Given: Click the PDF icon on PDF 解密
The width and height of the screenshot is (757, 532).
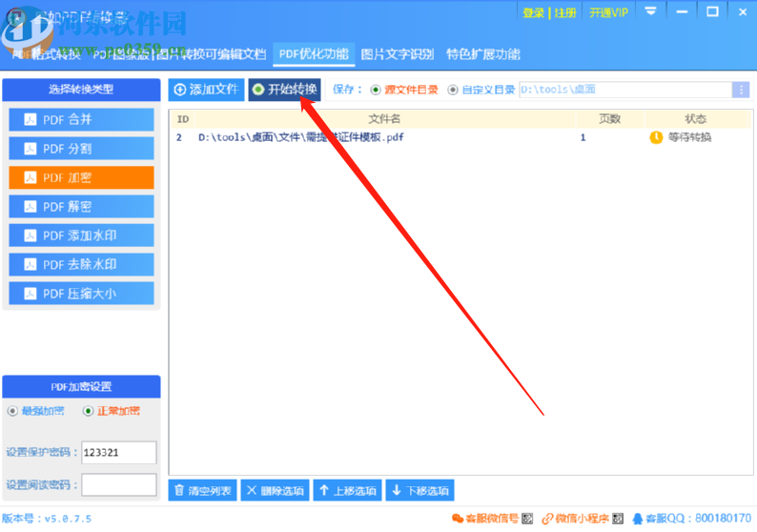Looking at the screenshot, I should point(30,207).
